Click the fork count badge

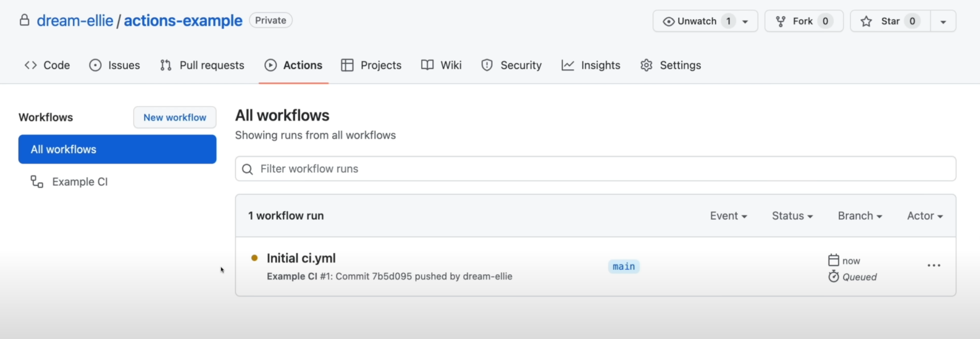[825, 21]
